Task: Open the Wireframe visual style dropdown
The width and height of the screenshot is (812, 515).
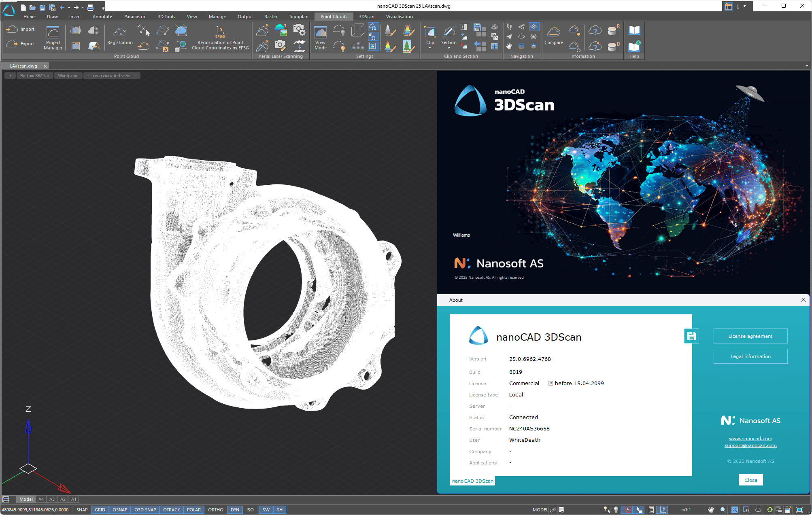Action: 68,76
